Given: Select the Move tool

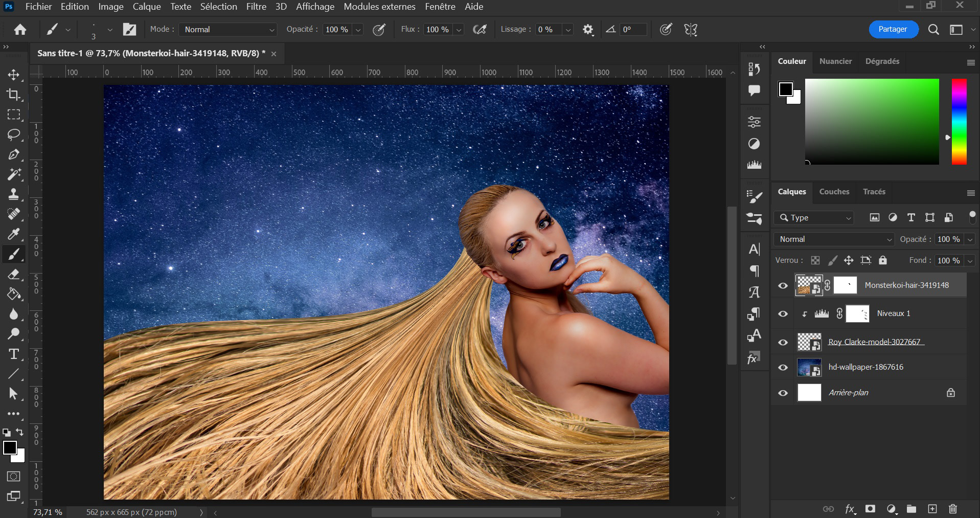Looking at the screenshot, I should pos(14,75).
